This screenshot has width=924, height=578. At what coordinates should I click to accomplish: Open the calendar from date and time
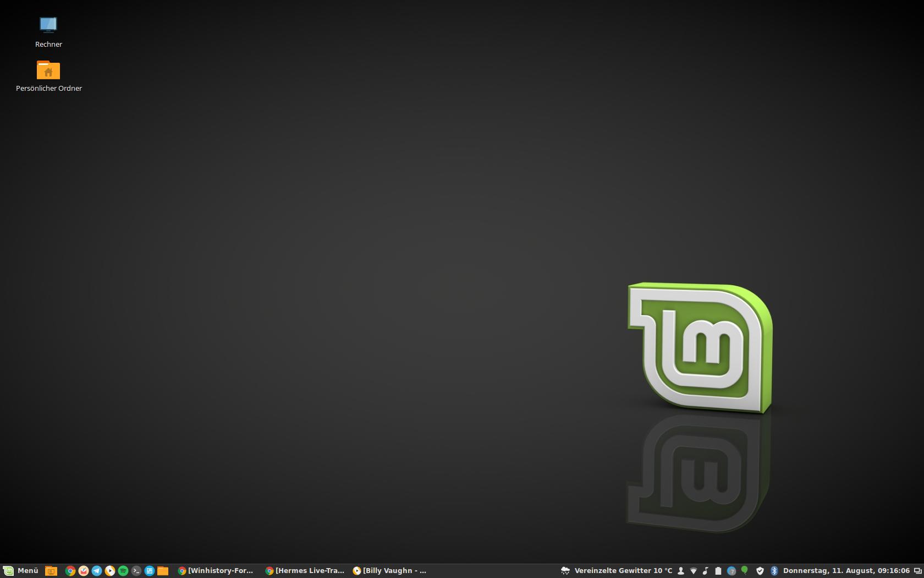click(x=846, y=571)
